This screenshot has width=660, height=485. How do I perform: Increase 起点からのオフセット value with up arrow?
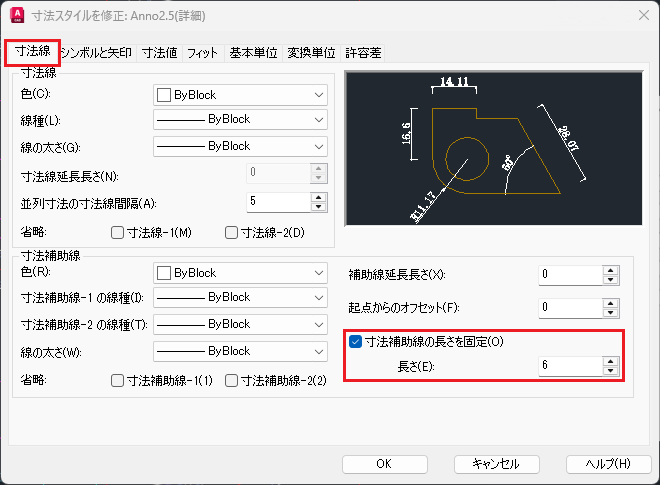[610, 302]
